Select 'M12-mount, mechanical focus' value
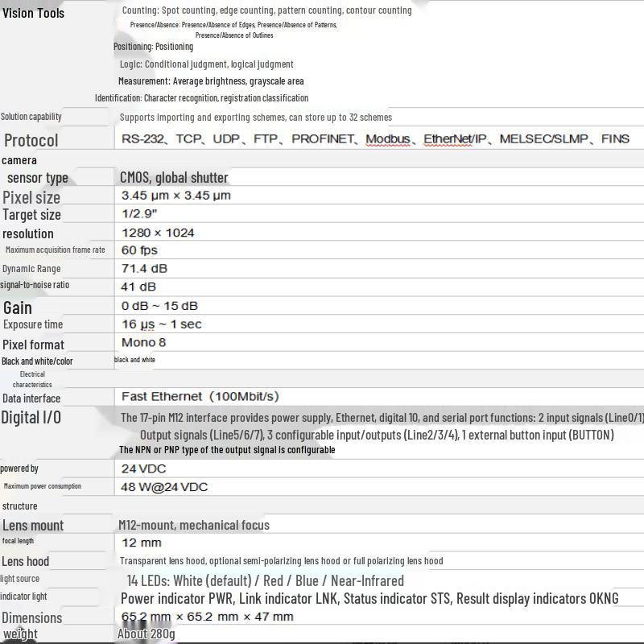 point(194,525)
